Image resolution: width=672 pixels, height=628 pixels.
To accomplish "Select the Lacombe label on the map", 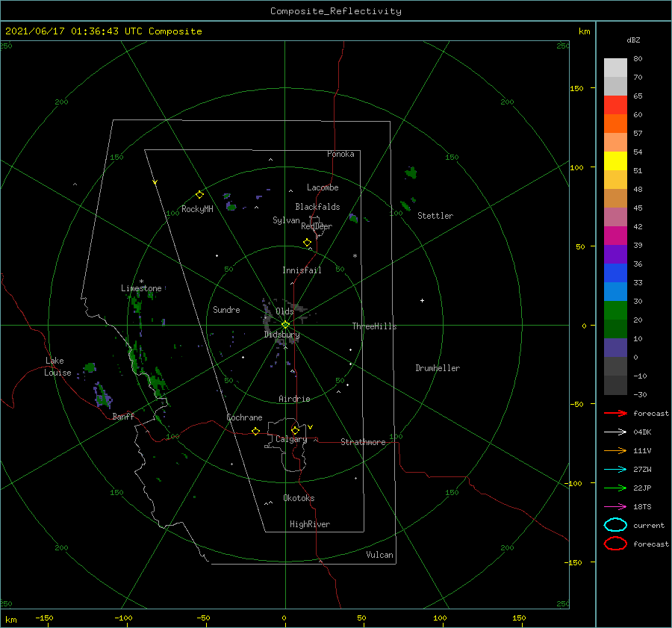I will (x=323, y=187).
